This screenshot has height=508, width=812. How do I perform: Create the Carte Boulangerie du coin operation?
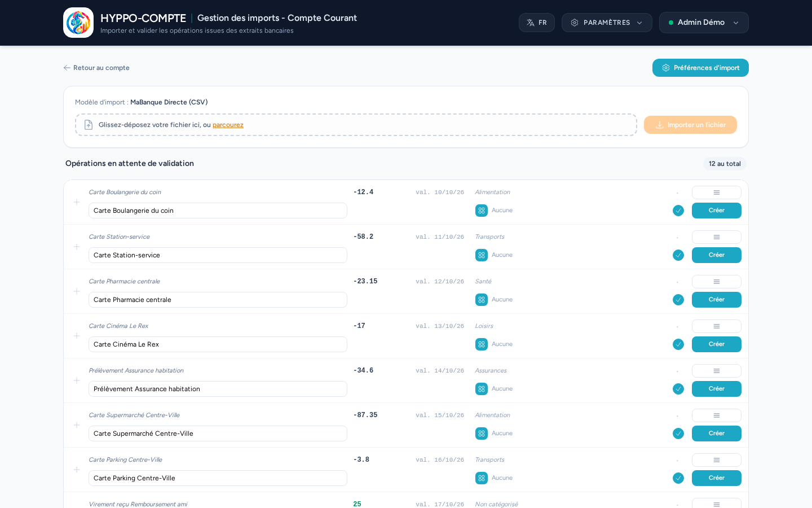click(x=717, y=211)
